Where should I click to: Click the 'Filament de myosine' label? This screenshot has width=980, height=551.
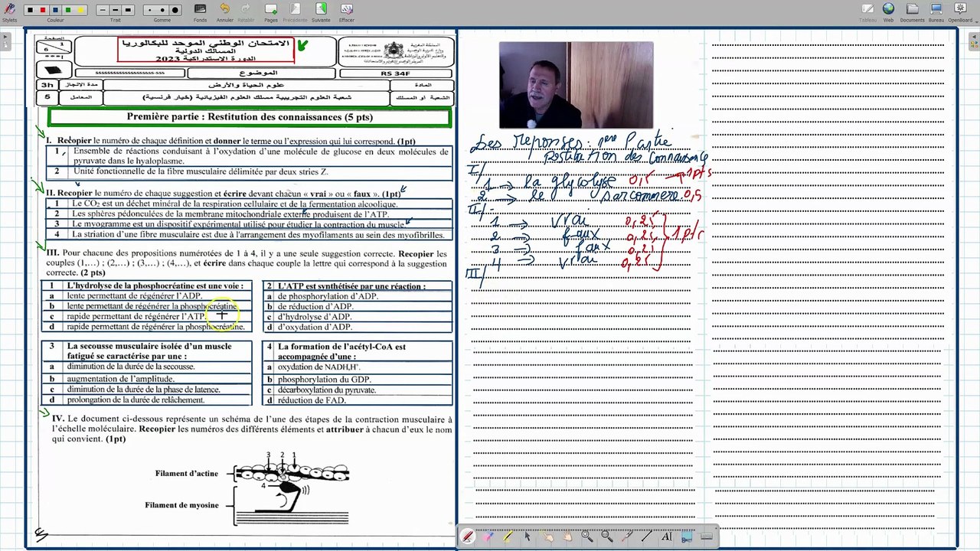point(182,505)
